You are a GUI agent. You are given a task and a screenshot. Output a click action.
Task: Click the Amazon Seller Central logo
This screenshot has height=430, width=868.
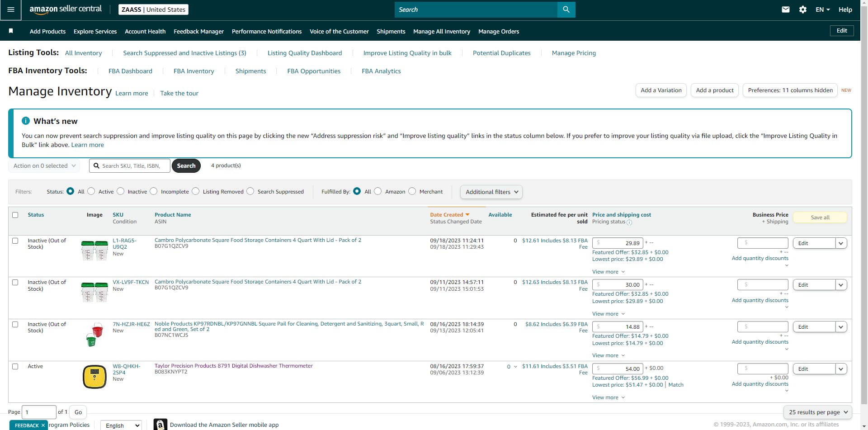pos(66,9)
